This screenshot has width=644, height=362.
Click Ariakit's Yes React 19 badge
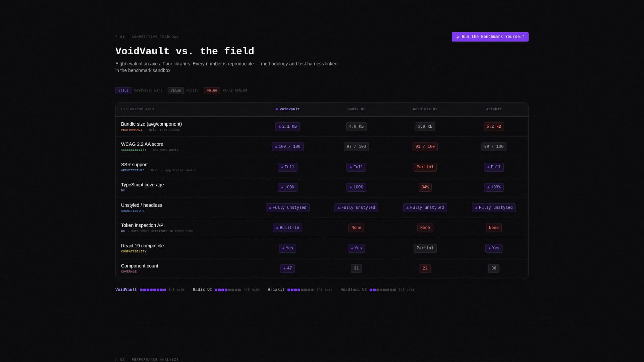point(494,248)
